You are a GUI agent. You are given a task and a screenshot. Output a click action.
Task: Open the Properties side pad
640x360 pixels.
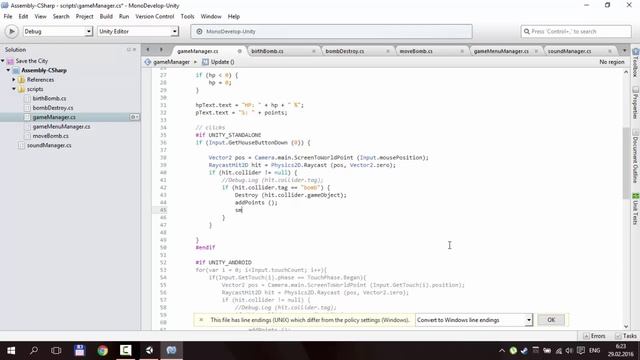tap(636, 102)
